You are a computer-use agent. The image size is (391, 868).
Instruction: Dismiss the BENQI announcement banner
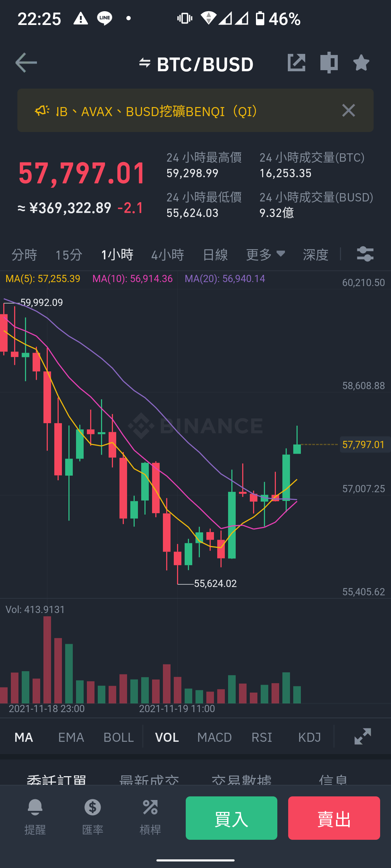(x=349, y=110)
